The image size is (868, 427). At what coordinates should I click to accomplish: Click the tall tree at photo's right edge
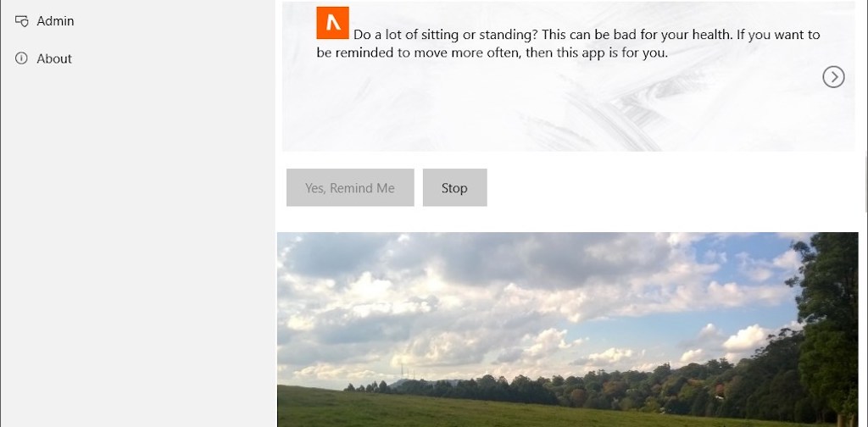point(829,326)
